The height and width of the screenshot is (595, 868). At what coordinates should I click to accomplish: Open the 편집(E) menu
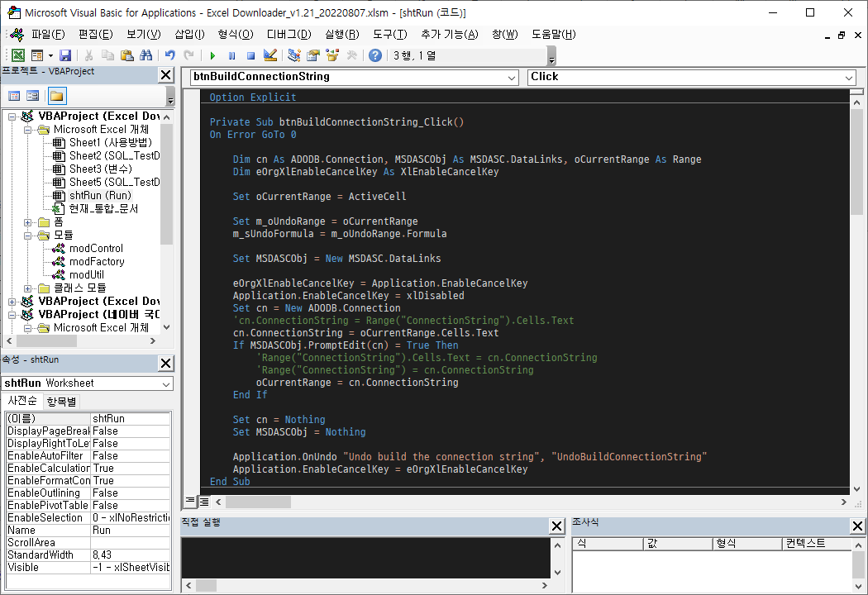[95, 35]
